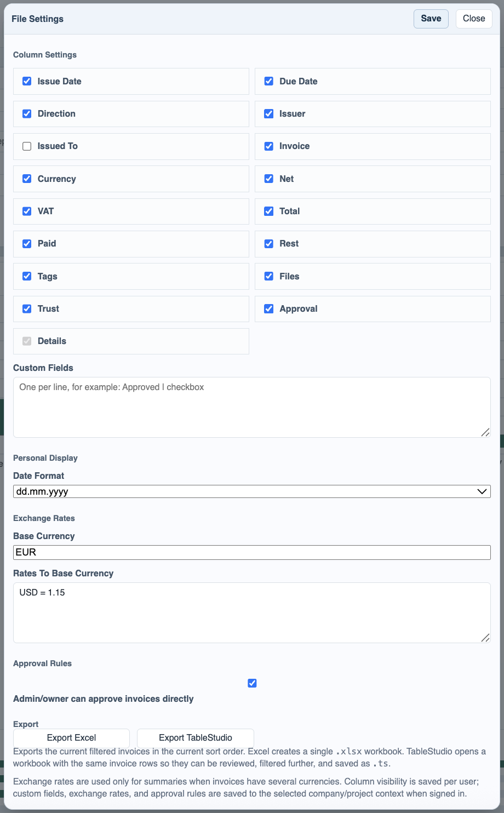Toggle admin/owner direct approval checkbox
The height and width of the screenshot is (813, 504).
pos(252,683)
